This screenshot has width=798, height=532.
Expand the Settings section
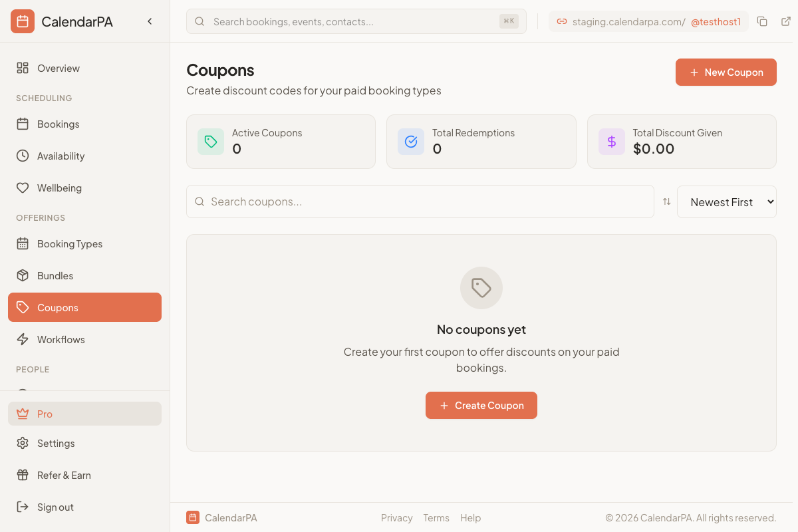point(56,443)
